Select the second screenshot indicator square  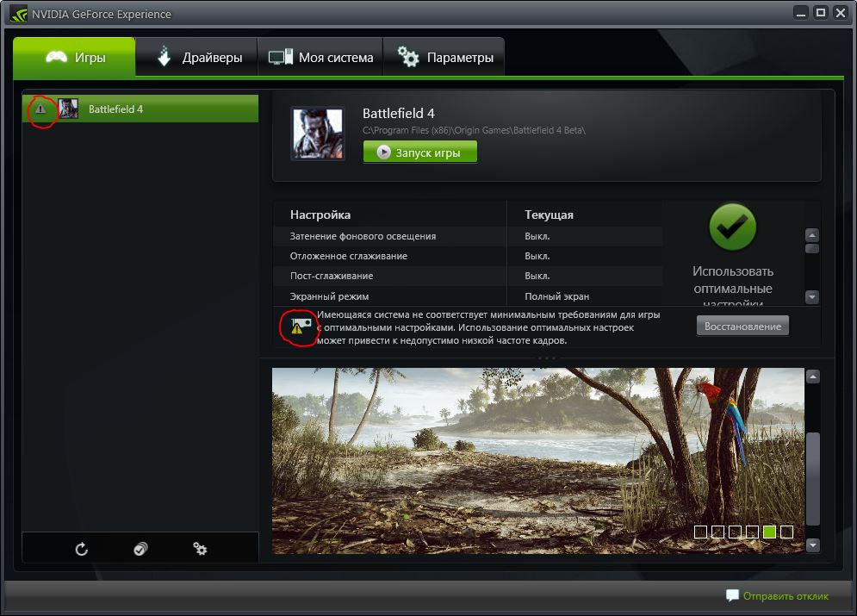pos(717,532)
